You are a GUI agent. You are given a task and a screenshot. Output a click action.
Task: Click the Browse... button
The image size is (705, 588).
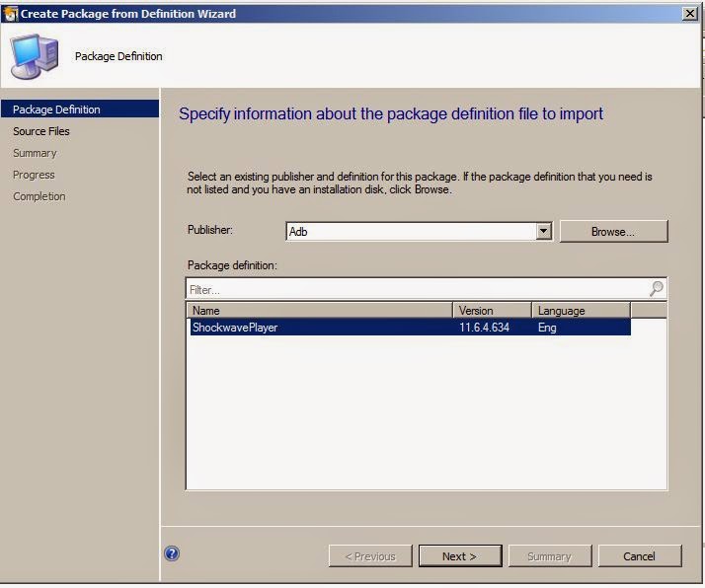tap(614, 231)
